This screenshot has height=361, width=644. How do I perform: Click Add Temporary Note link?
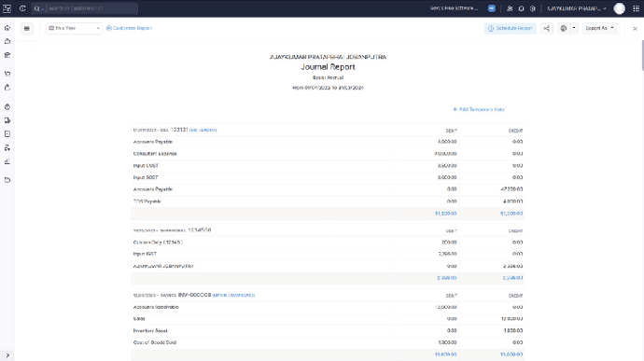(x=479, y=110)
